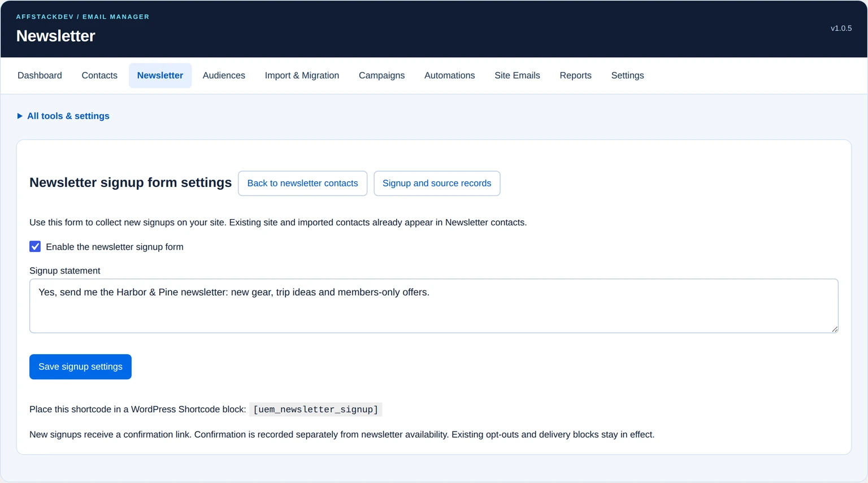868x483 pixels.
Task: Go to the Contacts tab
Action: (x=99, y=76)
